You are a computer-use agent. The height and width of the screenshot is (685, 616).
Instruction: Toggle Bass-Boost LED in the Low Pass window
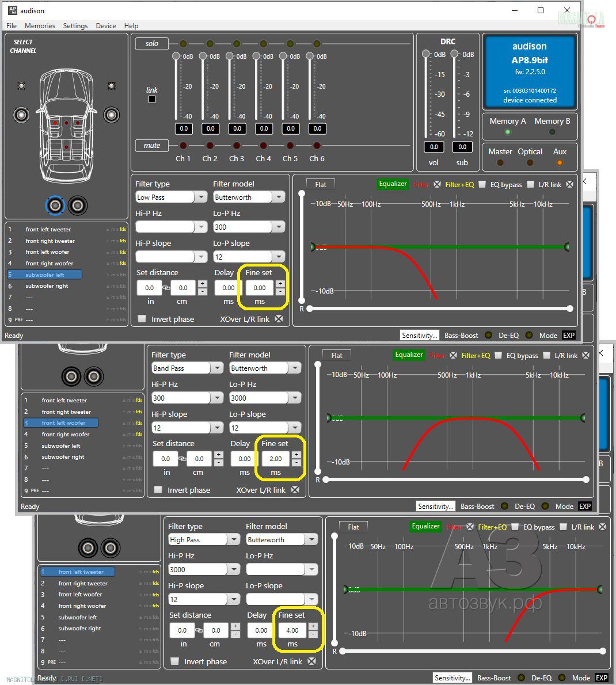[488, 335]
